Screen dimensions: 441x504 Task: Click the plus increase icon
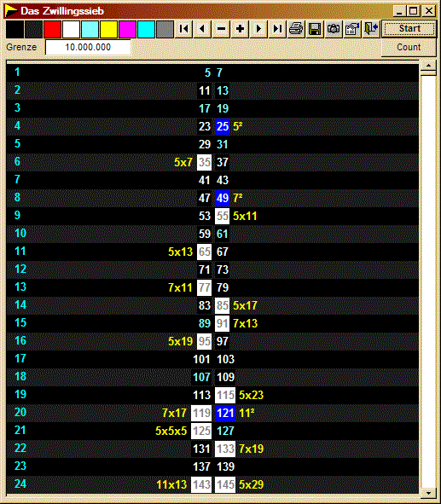tap(240, 29)
